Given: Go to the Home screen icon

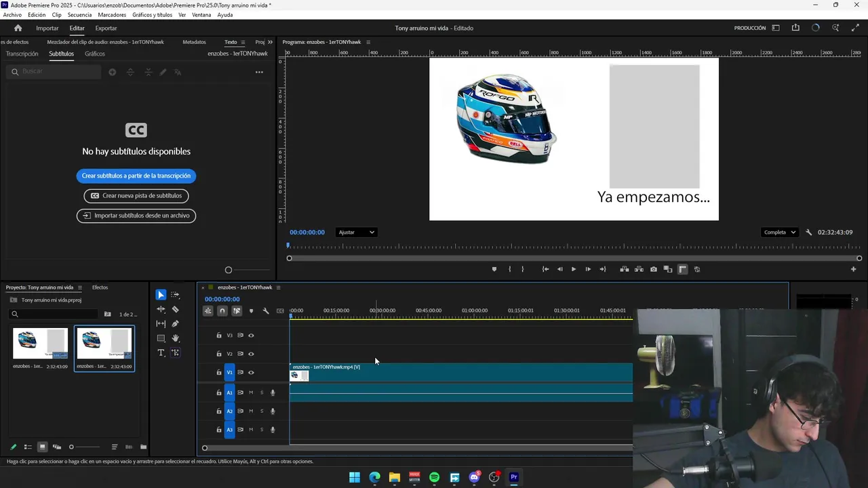Looking at the screenshot, I should click(x=18, y=28).
